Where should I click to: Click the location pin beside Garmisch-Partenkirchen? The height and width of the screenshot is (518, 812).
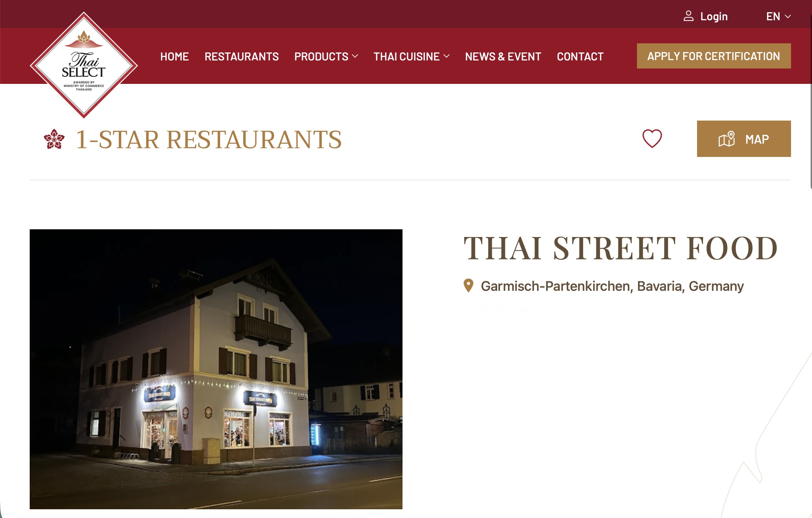[x=468, y=286]
